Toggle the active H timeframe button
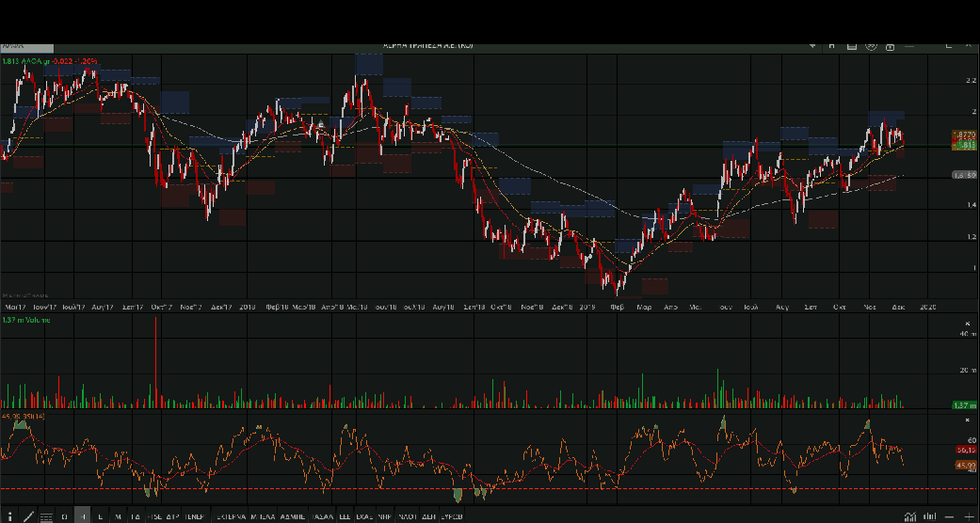Viewport: 980px width, 523px height. click(x=83, y=516)
